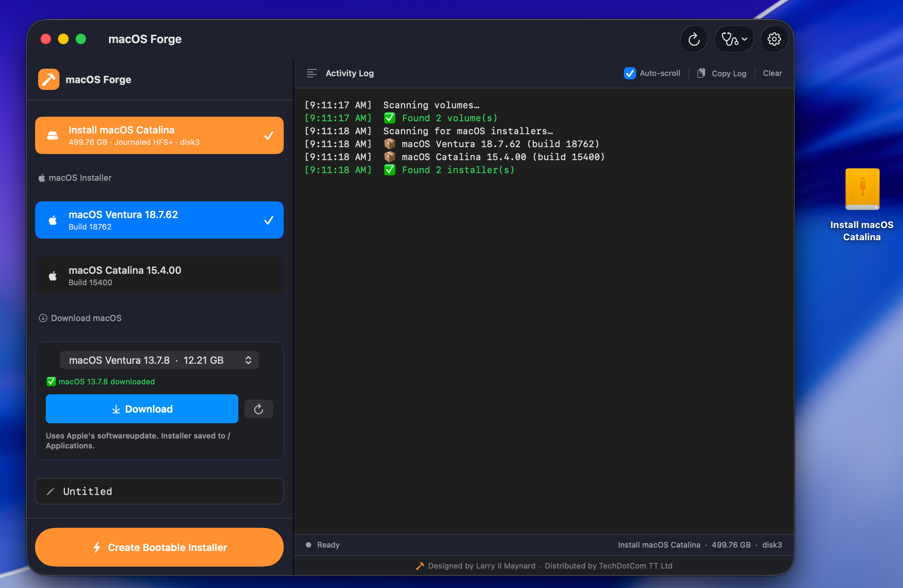Click the drive icon in Catalina volume row
The image size is (903, 588).
coord(53,135)
